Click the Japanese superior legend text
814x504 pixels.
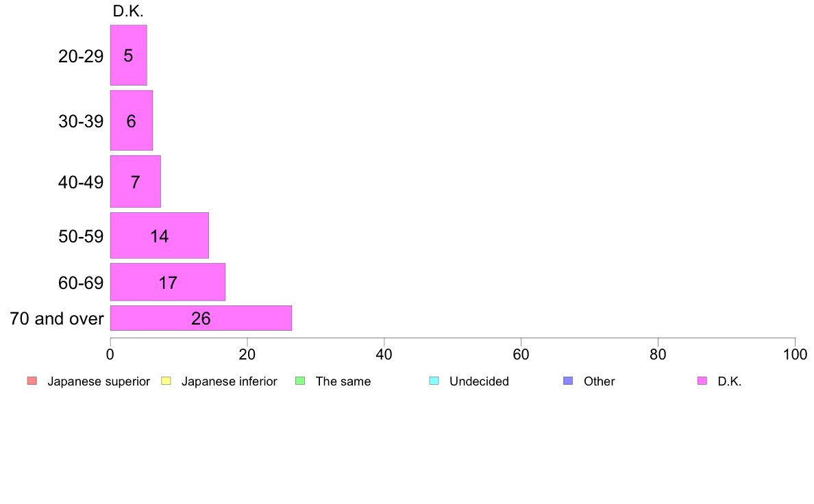click(99, 381)
